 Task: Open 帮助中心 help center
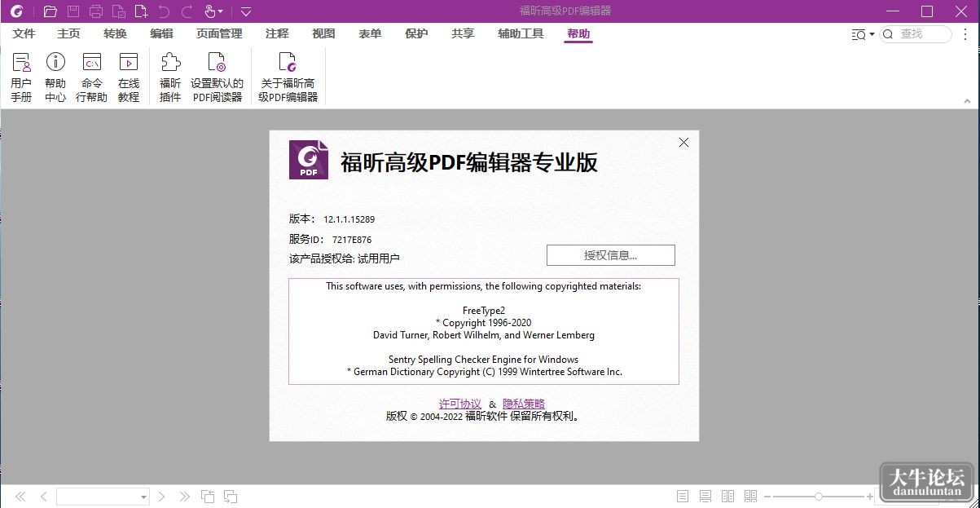click(55, 77)
